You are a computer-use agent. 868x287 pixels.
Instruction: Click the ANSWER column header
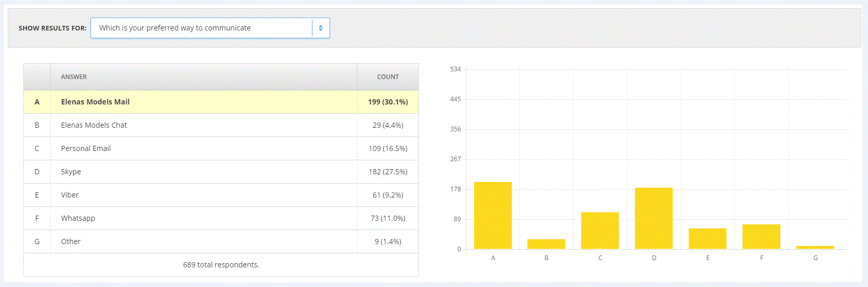click(x=74, y=77)
